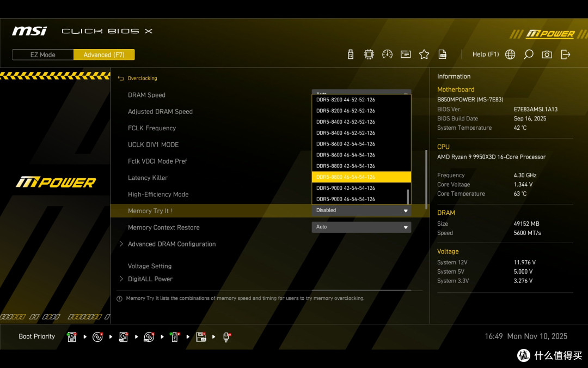Choose DDR5-8800 42-54-54-126 preset

pyautogui.click(x=362, y=166)
